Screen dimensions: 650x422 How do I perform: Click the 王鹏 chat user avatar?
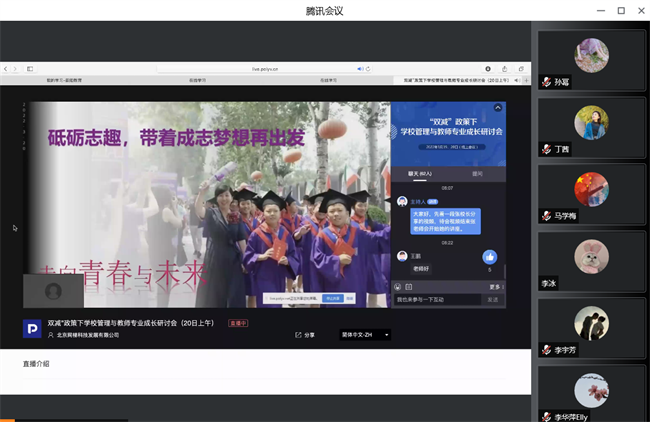[402, 256]
